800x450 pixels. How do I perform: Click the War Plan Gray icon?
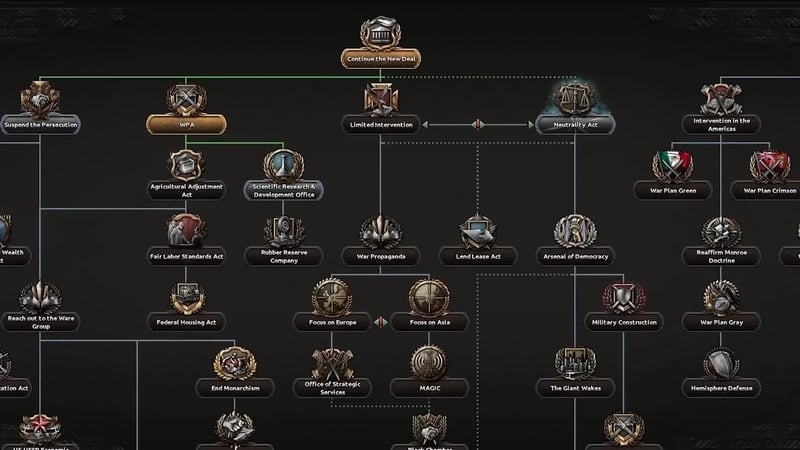(x=721, y=297)
